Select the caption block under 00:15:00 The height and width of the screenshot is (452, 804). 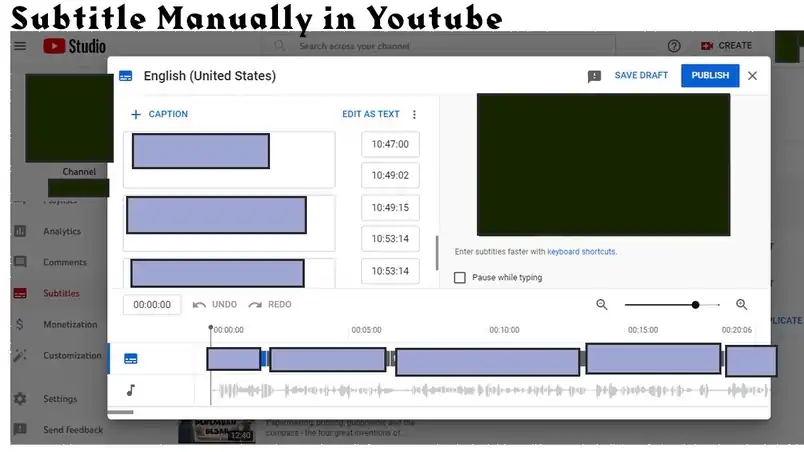[x=653, y=358]
